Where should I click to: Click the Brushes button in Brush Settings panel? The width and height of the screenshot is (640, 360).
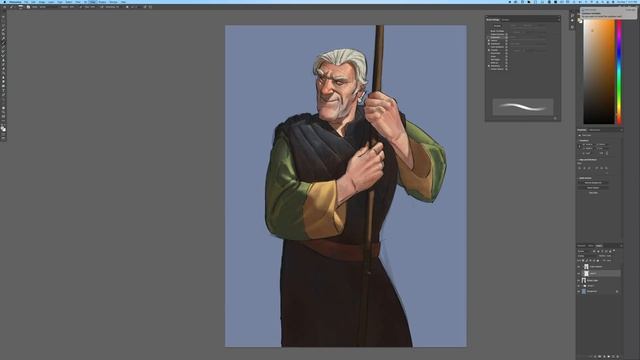pos(498,26)
